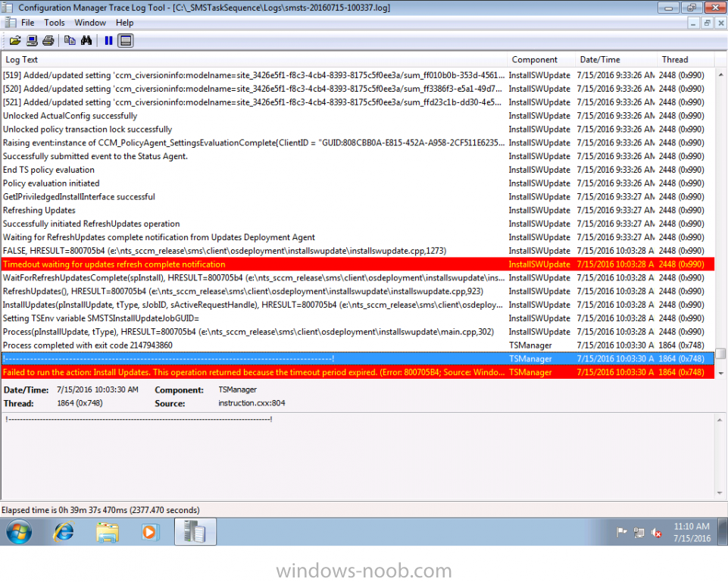Click scroll up arrow of log list
This screenshot has width=728, height=582.
[x=720, y=74]
